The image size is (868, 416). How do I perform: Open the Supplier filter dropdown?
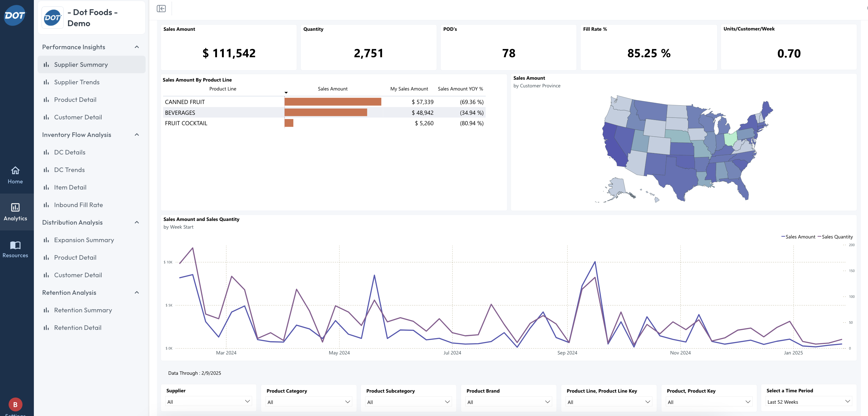click(x=209, y=402)
